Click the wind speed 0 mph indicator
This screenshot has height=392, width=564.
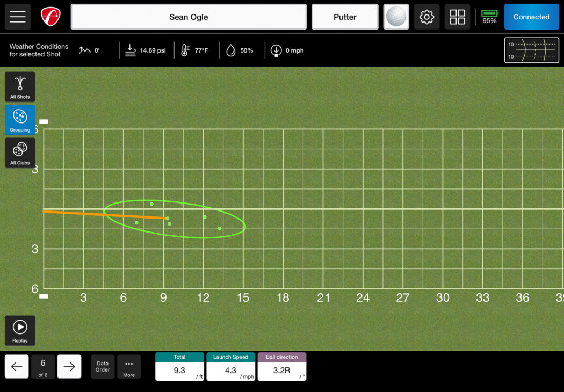click(x=286, y=50)
